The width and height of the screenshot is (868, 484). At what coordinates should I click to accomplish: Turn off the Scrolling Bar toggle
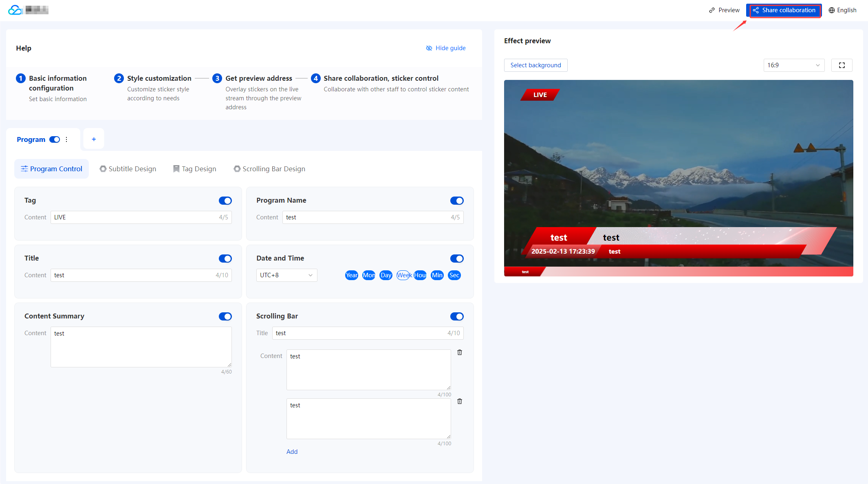point(456,316)
